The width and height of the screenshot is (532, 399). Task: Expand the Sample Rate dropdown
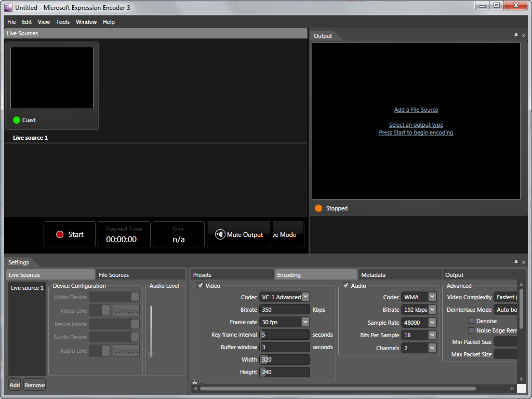(419, 322)
